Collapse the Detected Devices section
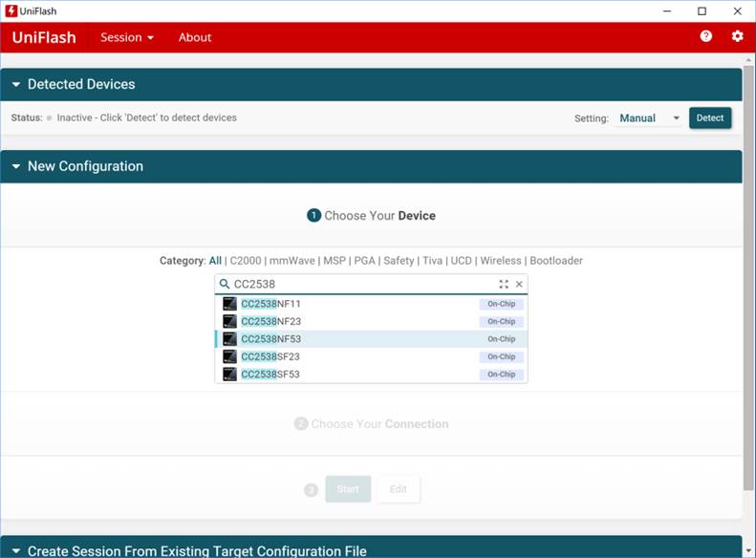Screen dimensions: 756x558 click(x=16, y=84)
